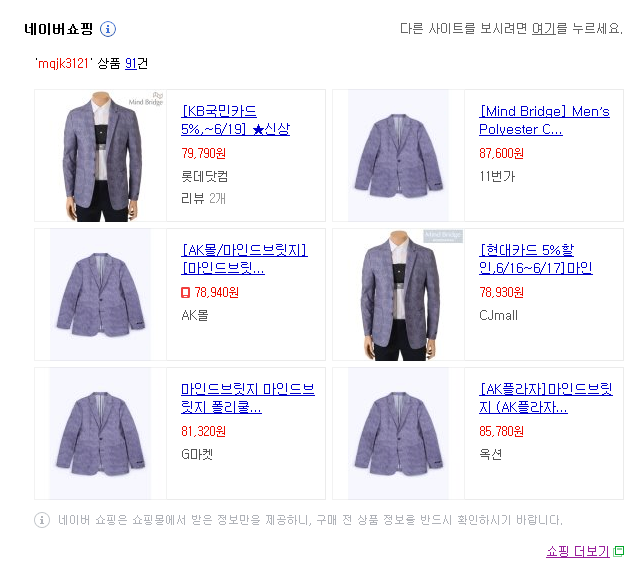The width and height of the screenshot is (631, 585).
Task: Click the AK몰 jacket thumbnail
Action: coord(101,295)
